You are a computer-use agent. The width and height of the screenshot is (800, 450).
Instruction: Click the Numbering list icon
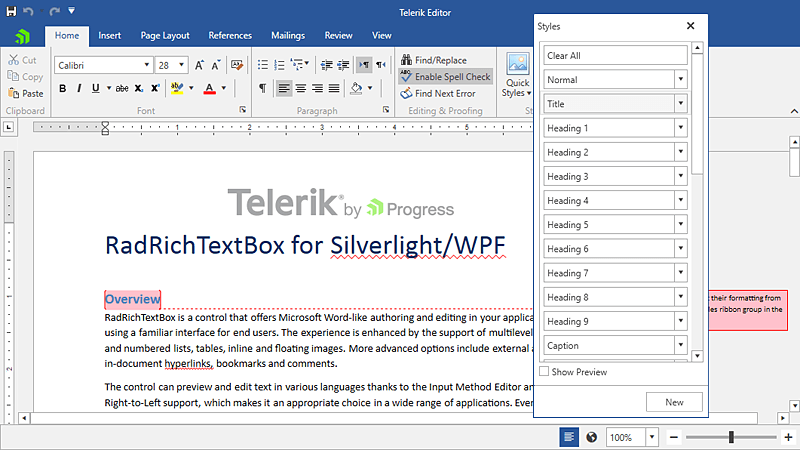279,65
